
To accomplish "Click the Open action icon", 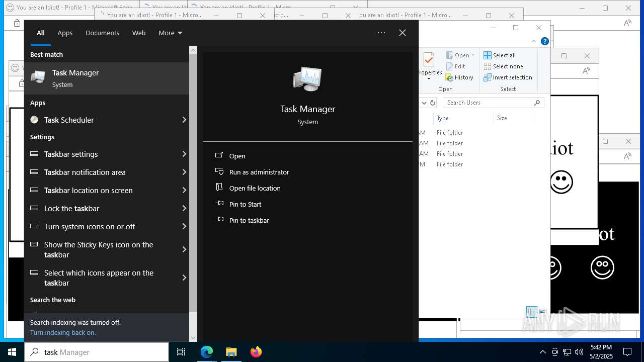I will click(219, 155).
